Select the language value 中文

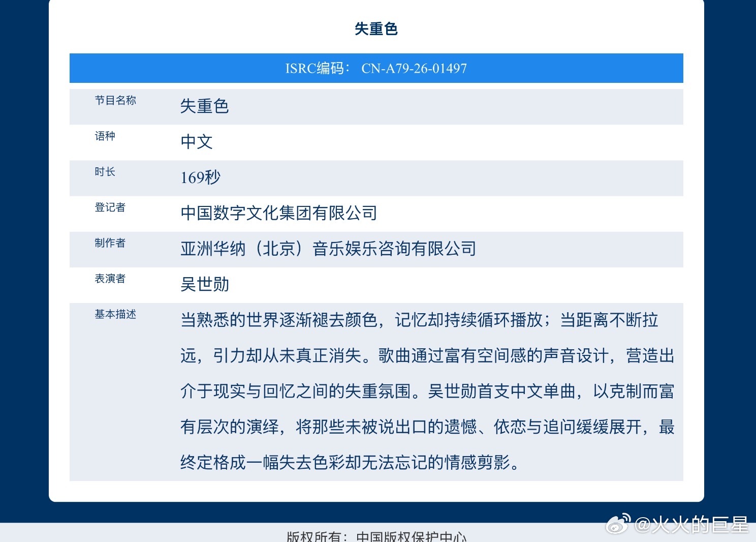(x=197, y=142)
